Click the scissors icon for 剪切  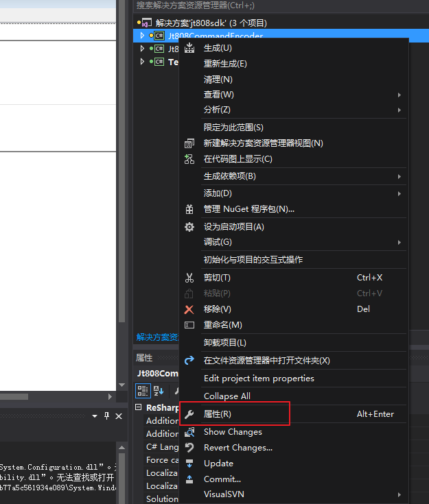189,278
